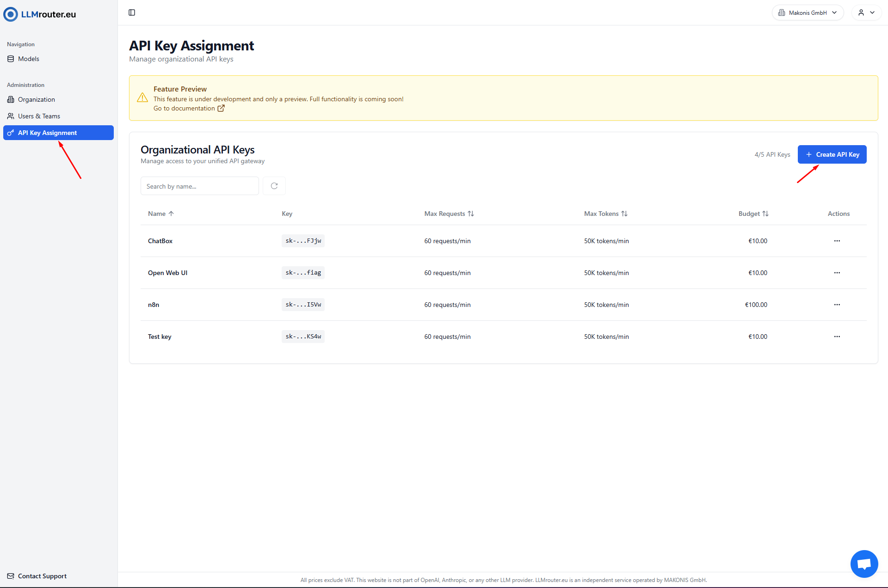Toggle the sidebar panel icon
The width and height of the screenshot is (888, 588).
[x=132, y=12]
